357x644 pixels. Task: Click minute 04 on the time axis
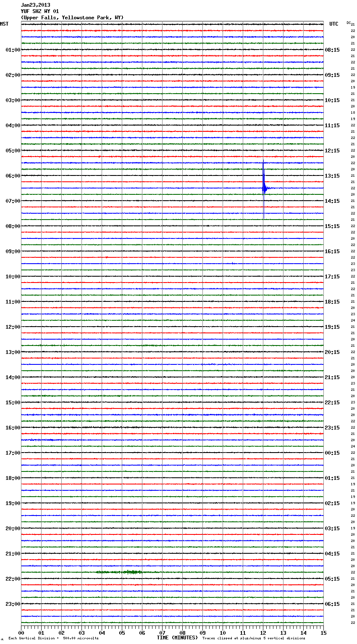102,633
